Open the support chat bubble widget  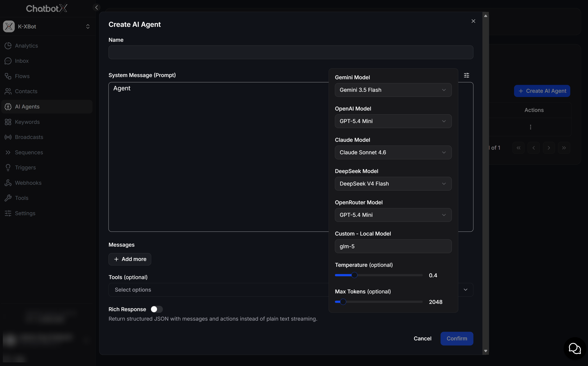pos(574,348)
